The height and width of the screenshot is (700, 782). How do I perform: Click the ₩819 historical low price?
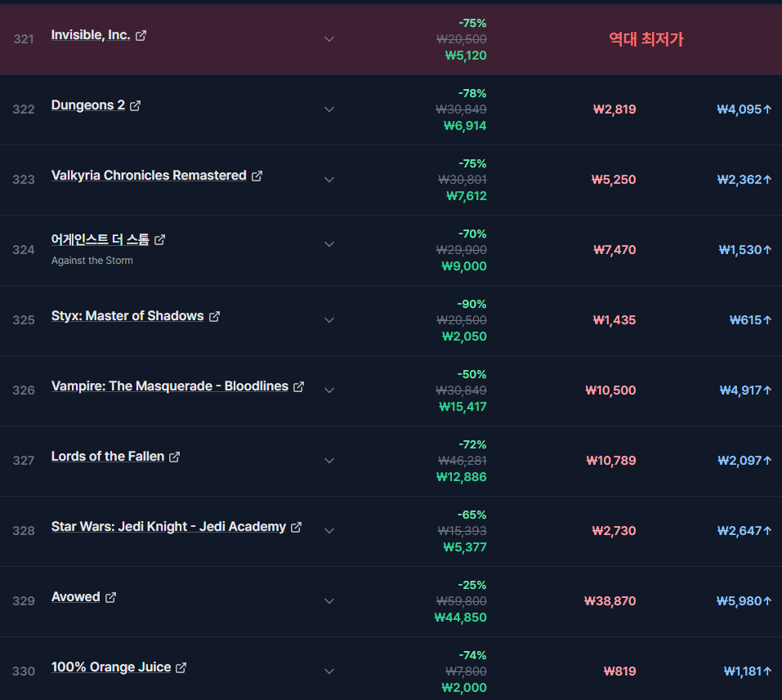click(x=620, y=671)
